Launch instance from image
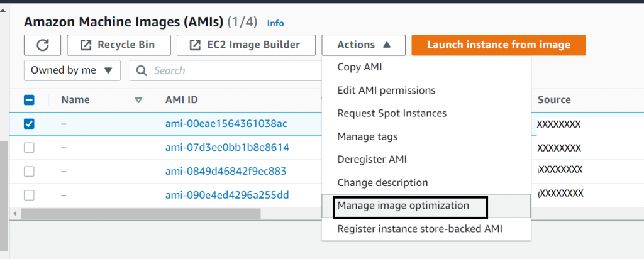This screenshot has height=259, width=644. (x=499, y=45)
